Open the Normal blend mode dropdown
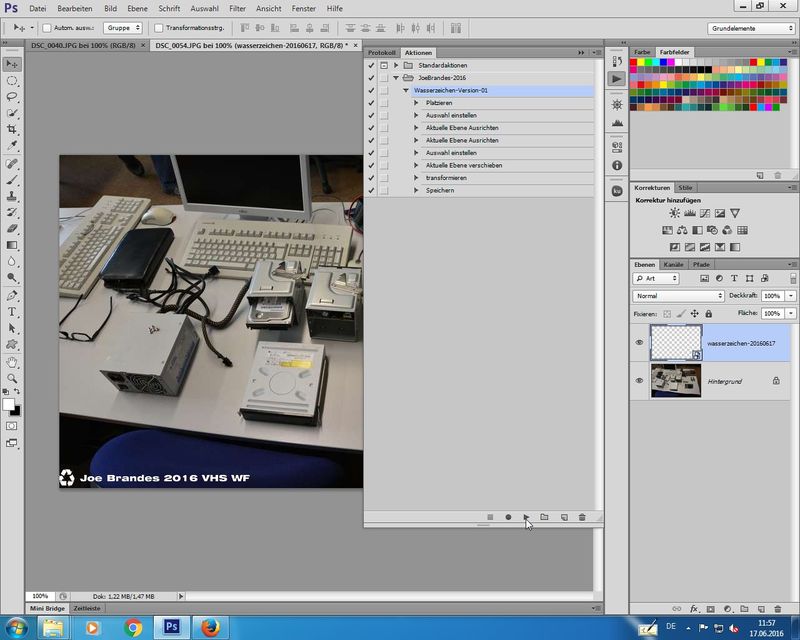800x640 pixels. coord(679,296)
